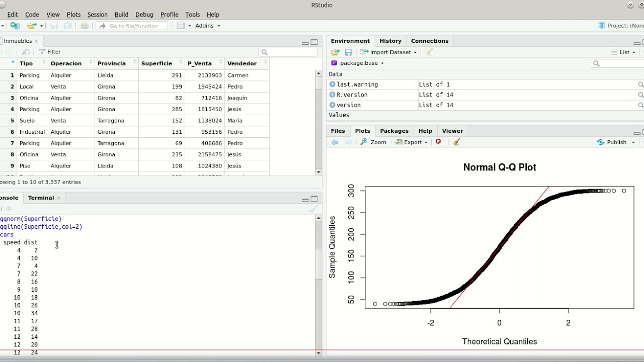
Task: Switch to the Terminal tab
Action: (x=41, y=198)
